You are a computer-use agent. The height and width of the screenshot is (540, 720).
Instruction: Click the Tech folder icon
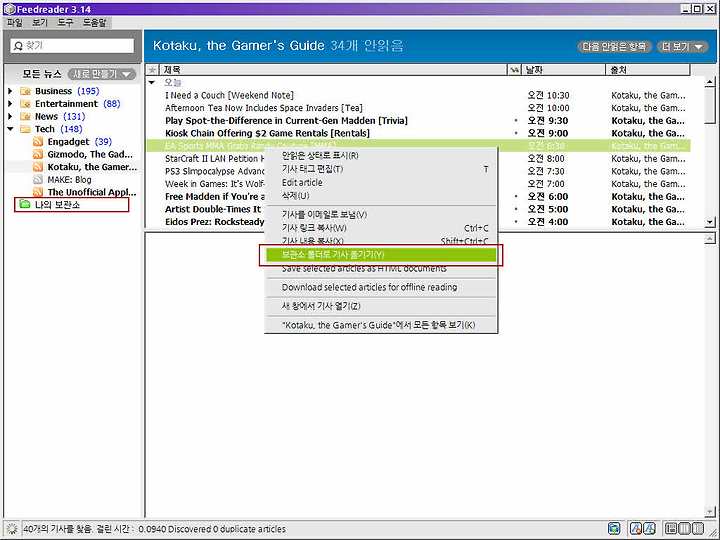point(26,129)
